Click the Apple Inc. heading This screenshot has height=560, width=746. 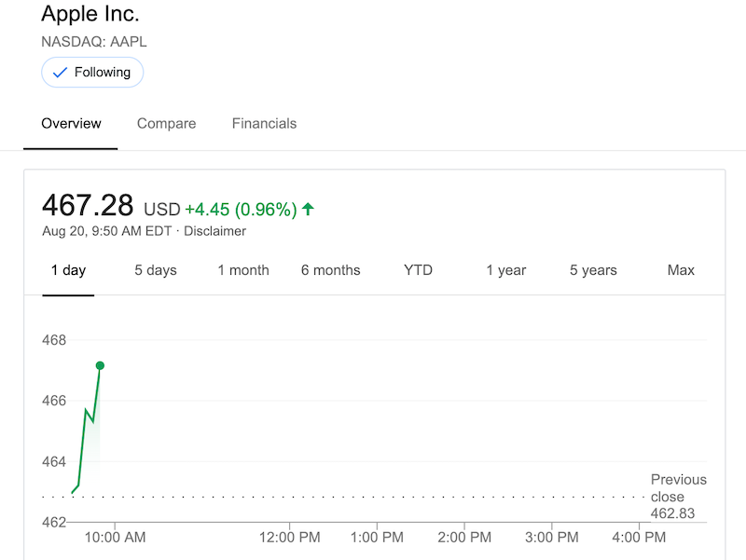(x=90, y=15)
